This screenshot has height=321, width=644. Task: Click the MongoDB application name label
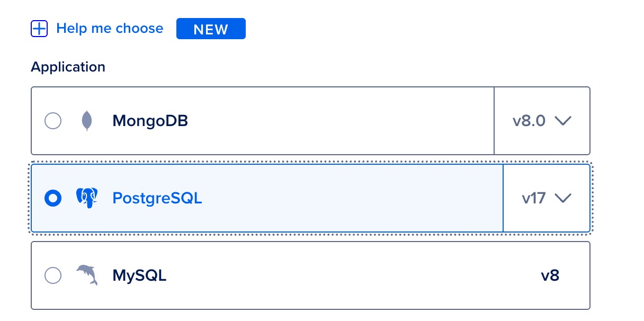(150, 121)
